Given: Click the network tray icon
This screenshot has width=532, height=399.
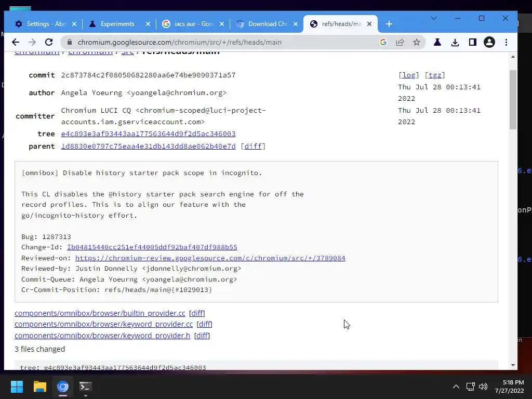Looking at the screenshot, I should point(470,387).
